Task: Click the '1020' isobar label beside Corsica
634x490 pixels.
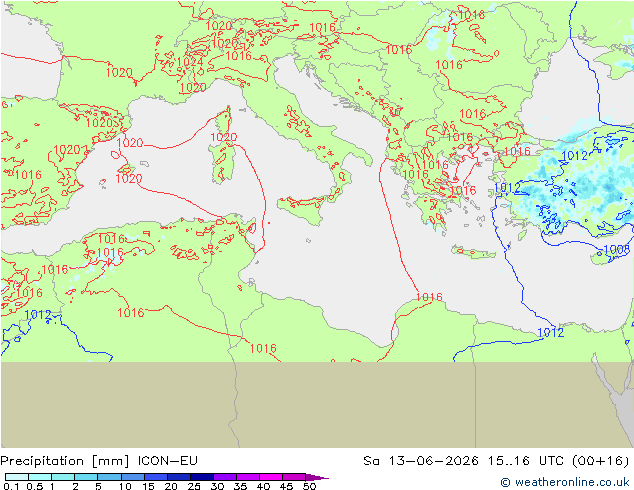Action: pyautogui.click(x=224, y=137)
